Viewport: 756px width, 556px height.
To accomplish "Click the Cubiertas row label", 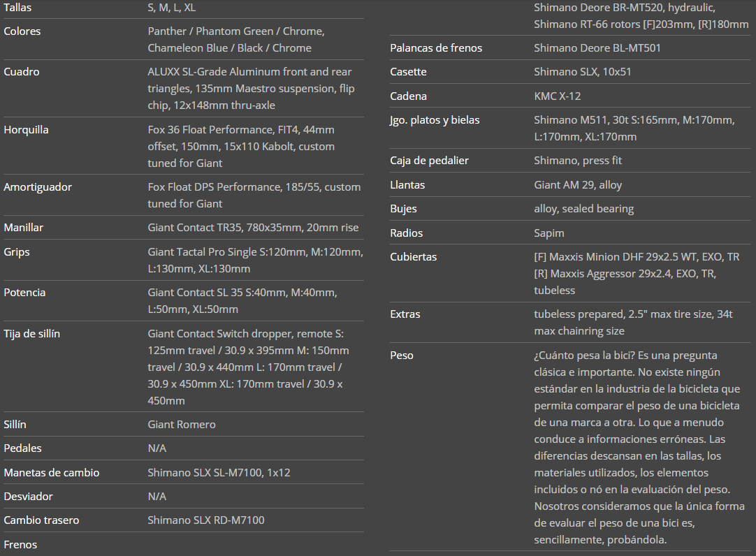I will 414,257.
